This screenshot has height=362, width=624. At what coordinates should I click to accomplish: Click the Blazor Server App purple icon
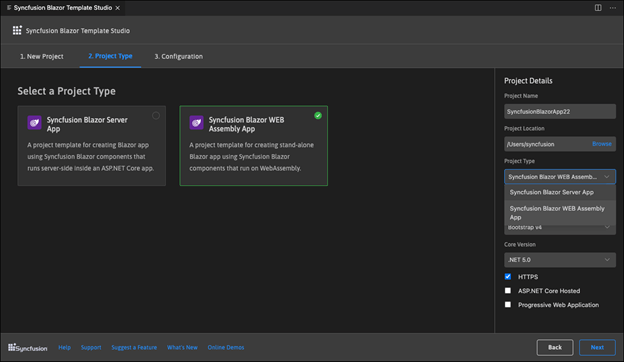tap(34, 123)
